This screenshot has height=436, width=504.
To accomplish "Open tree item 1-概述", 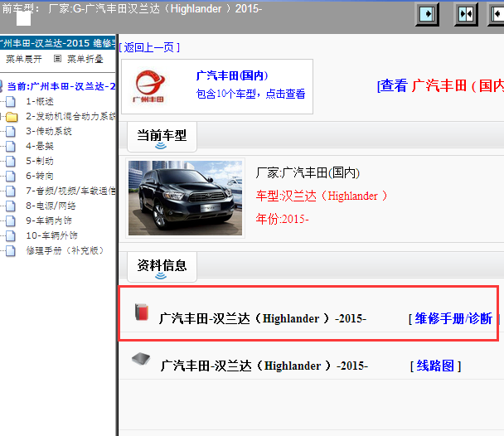I will click(x=40, y=101).
